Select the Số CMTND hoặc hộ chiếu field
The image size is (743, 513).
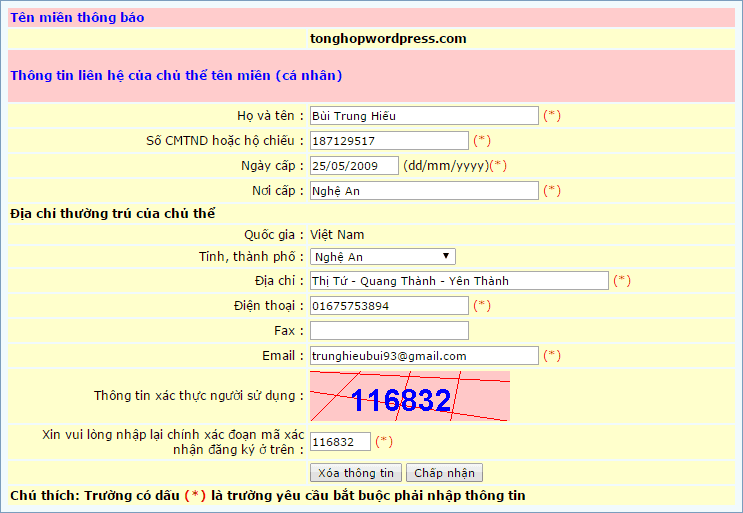[388, 141]
